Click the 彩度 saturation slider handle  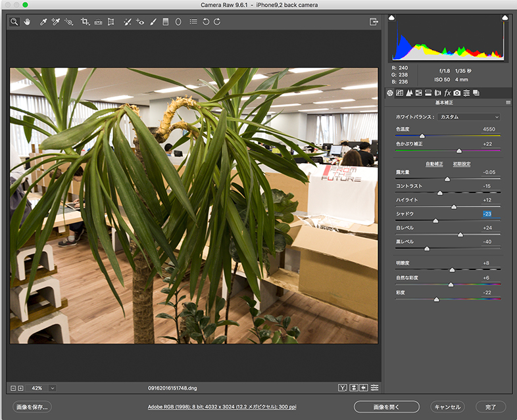click(436, 300)
